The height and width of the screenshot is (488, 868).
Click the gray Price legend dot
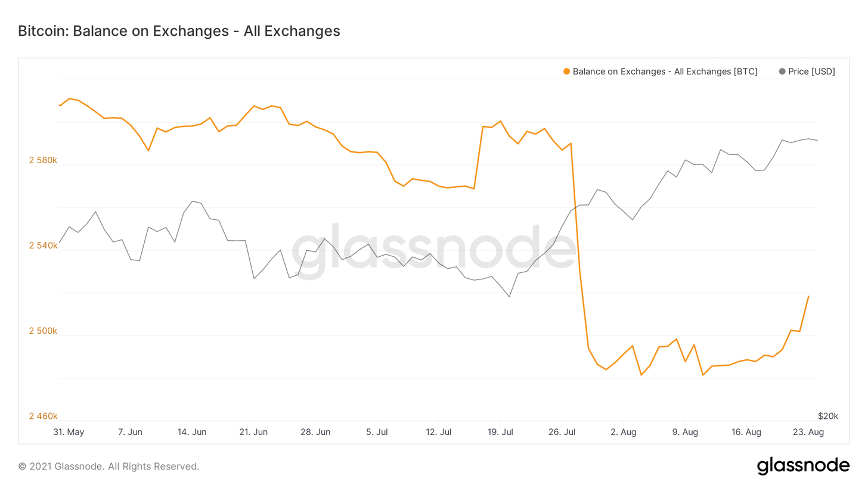(x=782, y=72)
